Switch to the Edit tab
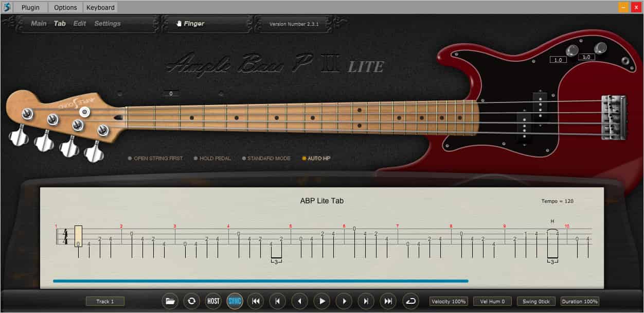The height and width of the screenshot is (313, 644). pyautogui.click(x=79, y=23)
